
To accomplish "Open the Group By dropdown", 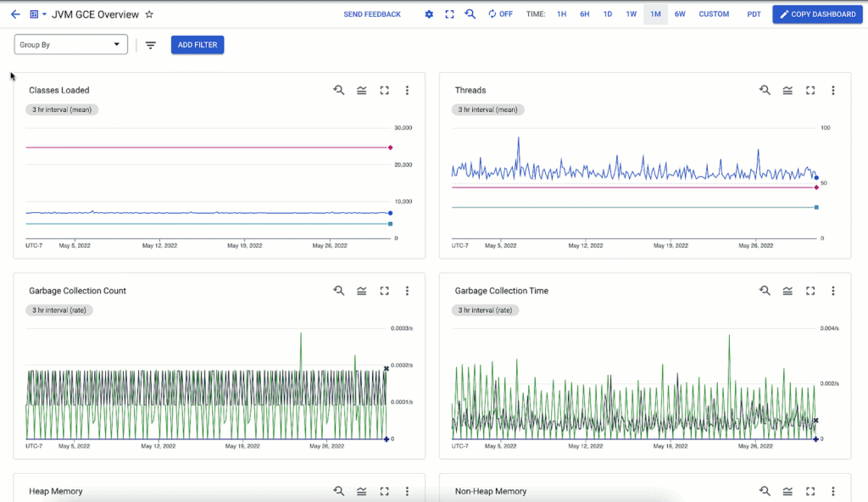I will pos(70,43).
